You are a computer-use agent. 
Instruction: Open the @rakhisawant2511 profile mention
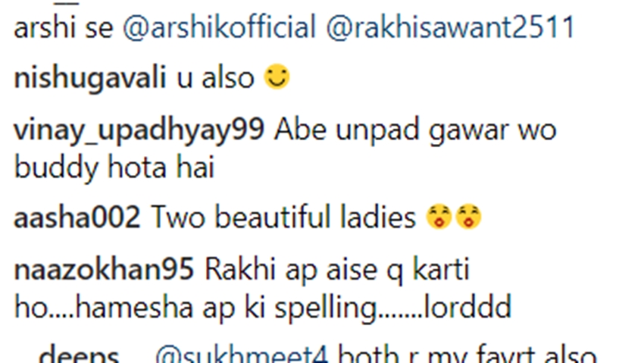tap(450, 27)
